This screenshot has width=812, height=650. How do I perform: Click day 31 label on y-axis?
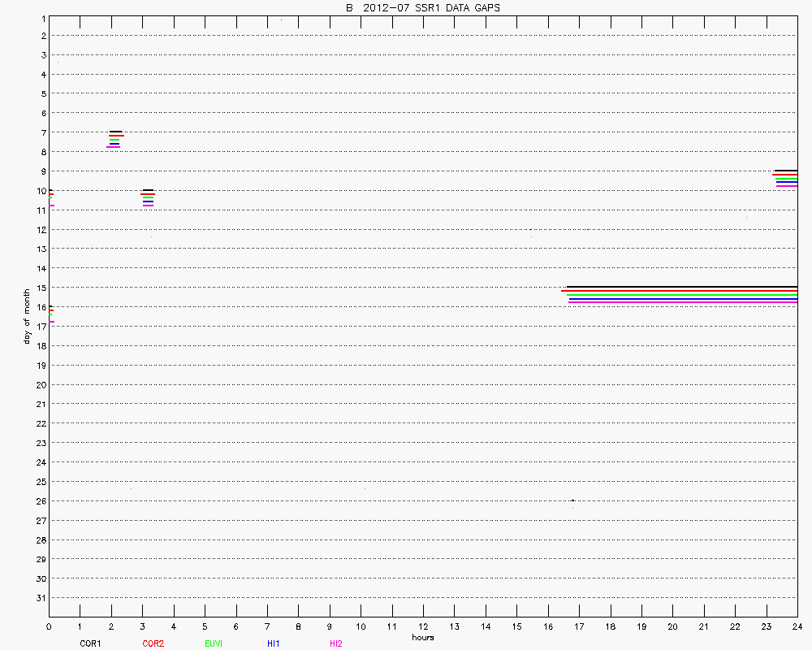(41, 598)
